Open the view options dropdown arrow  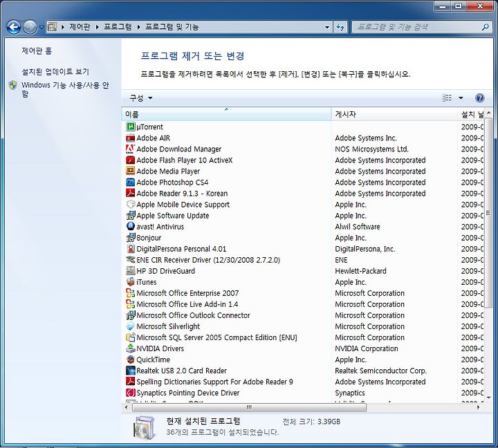461,97
